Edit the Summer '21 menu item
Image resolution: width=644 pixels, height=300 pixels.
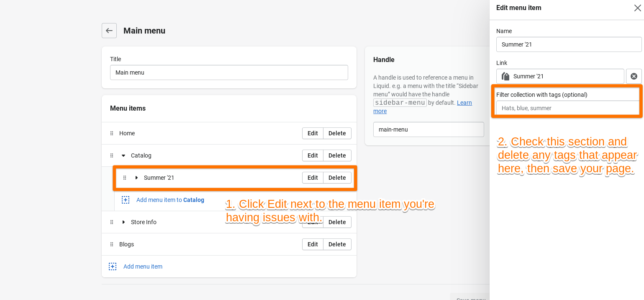point(313,178)
